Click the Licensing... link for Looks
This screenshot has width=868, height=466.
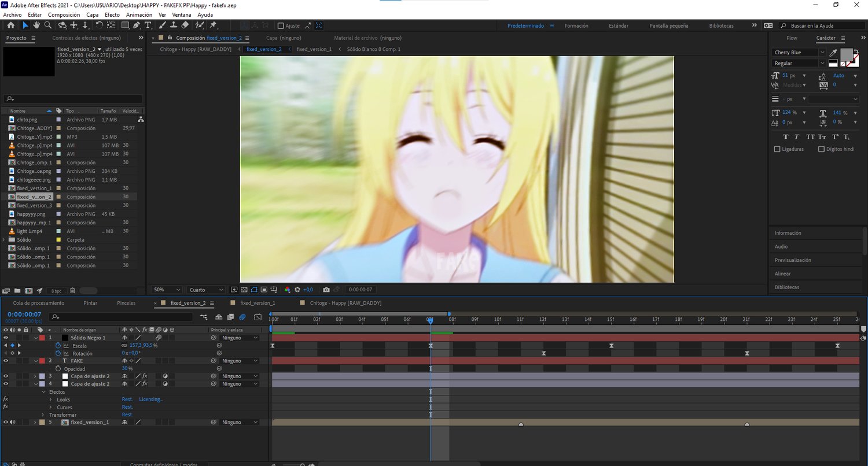(x=151, y=400)
